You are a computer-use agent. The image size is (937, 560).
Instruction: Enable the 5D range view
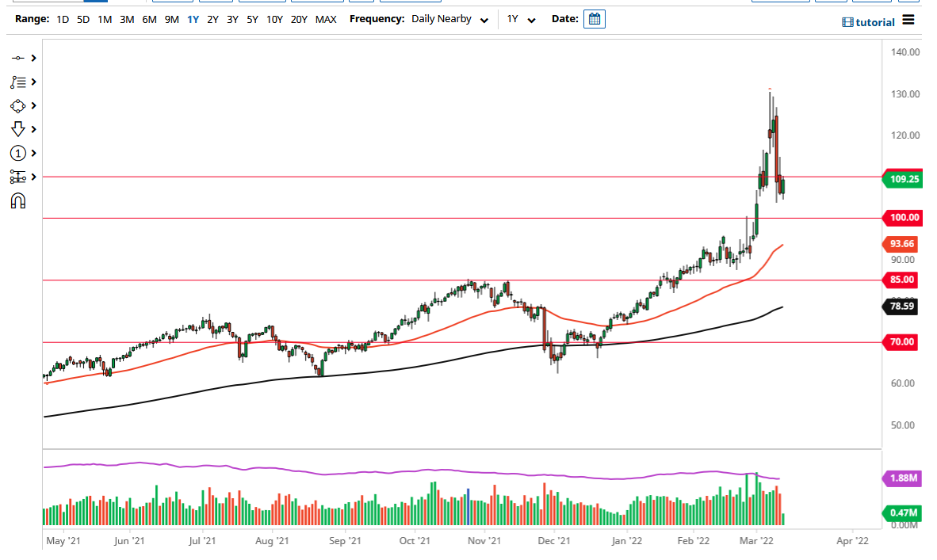click(82, 19)
